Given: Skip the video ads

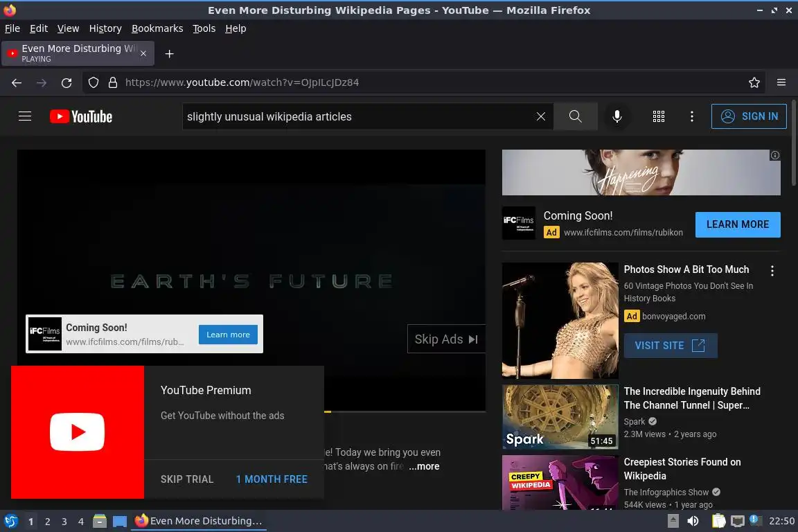Looking at the screenshot, I should coord(446,339).
